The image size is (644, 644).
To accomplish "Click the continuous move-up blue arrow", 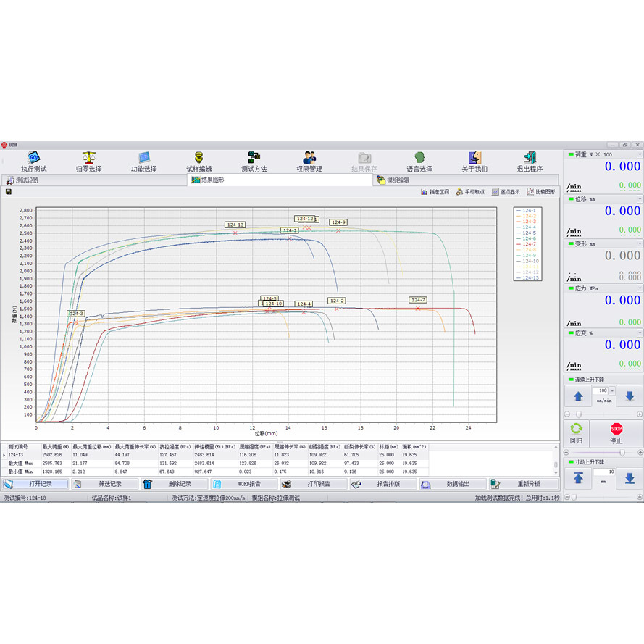I will [x=578, y=396].
